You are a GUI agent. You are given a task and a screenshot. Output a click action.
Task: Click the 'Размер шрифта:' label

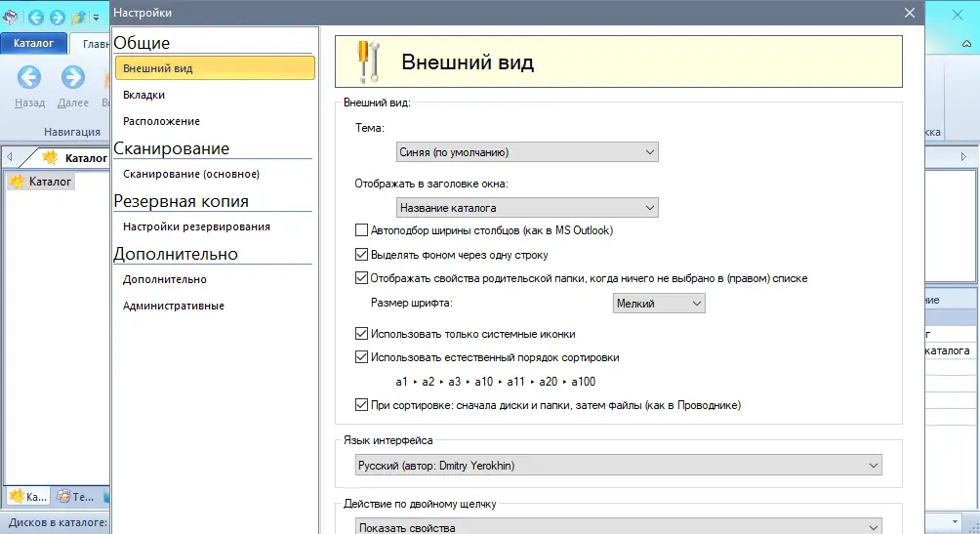point(411,303)
